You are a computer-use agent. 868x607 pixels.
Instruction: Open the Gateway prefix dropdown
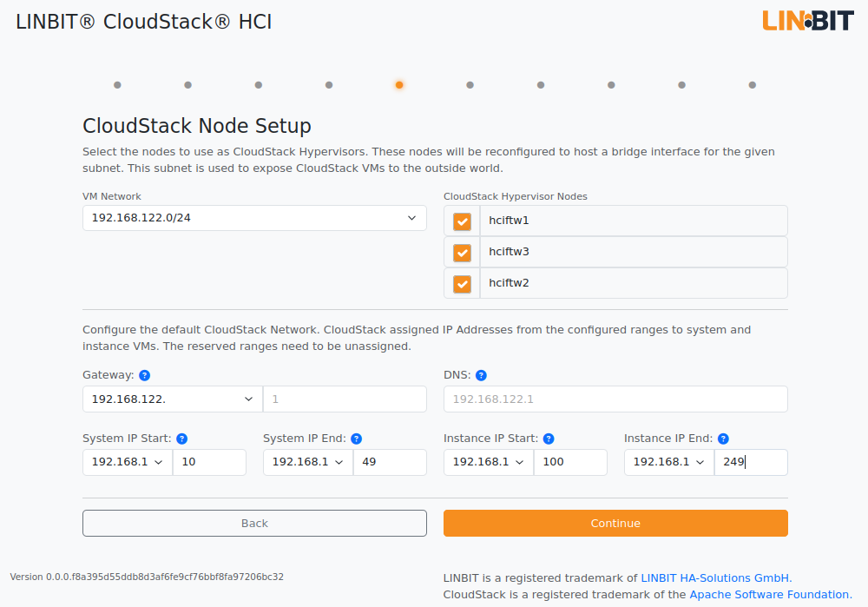[x=173, y=399]
